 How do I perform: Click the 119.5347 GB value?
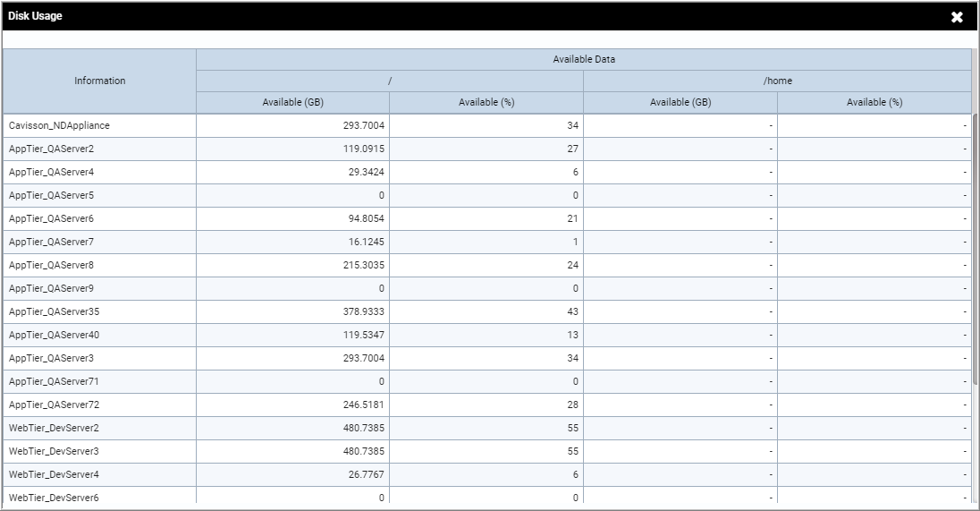pyautogui.click(x=364, y=335)
